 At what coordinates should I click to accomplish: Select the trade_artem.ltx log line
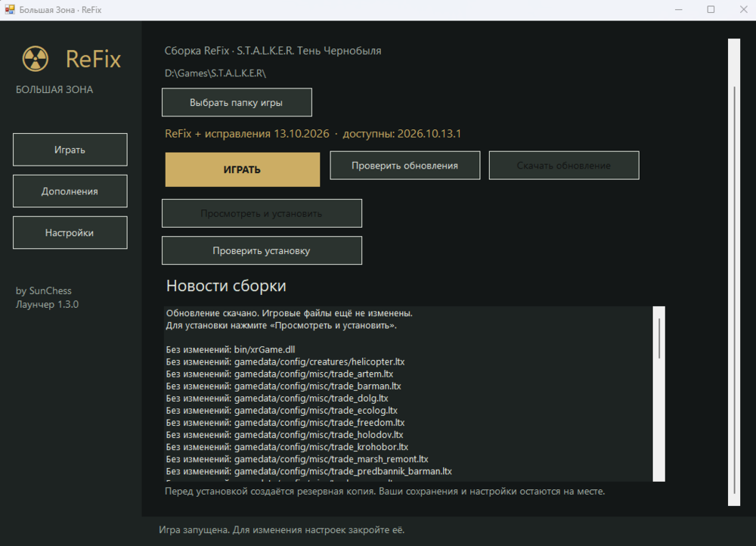[280, 374]
